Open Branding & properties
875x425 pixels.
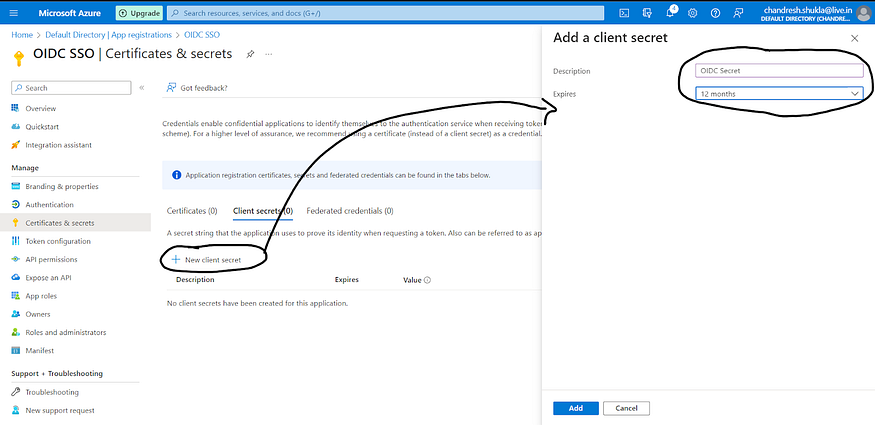tap(62, 186)
